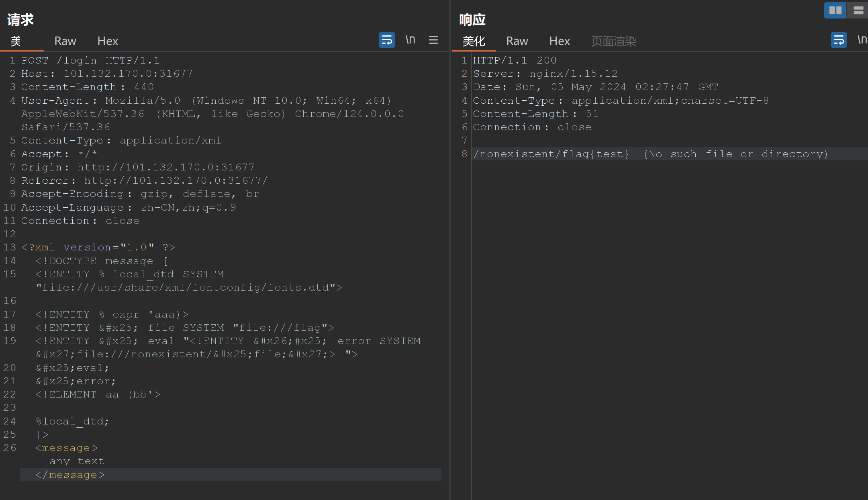Image resolution: width=868 pixels, height=500 pixels.
Task: Click the Accept: */* header
Action: [59, 154]
